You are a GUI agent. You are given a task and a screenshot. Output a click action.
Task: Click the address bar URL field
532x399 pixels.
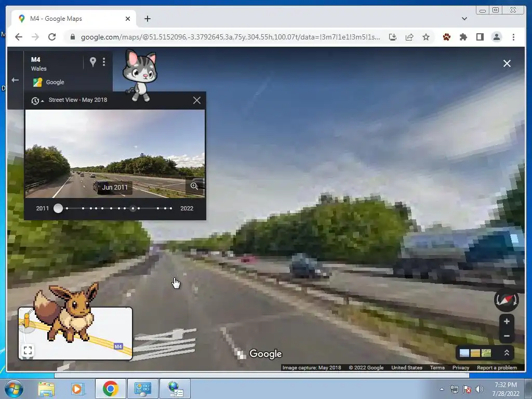[x=230, y=37]
